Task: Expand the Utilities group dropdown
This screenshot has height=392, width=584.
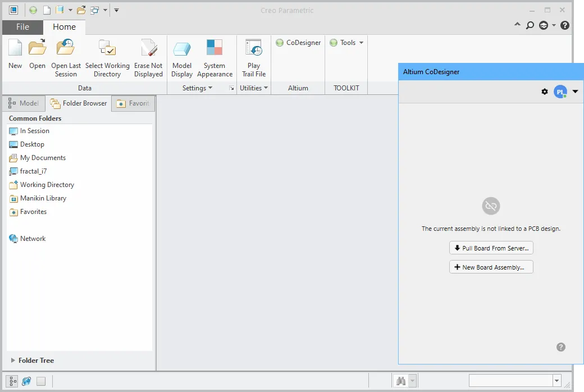Action: click(x=254, y=88)
